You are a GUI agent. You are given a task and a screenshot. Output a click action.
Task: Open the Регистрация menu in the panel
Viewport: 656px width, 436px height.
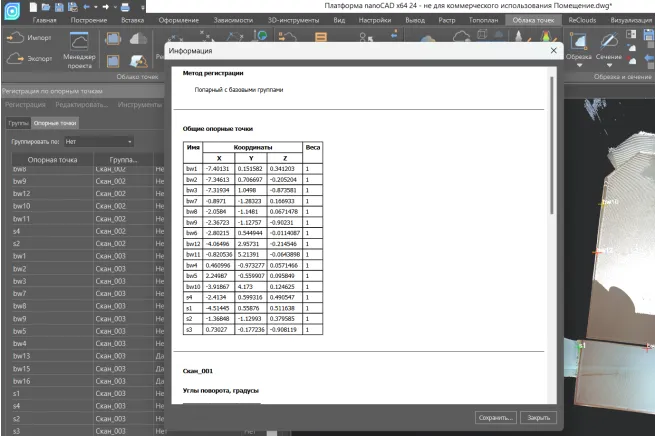pos(24,104)
